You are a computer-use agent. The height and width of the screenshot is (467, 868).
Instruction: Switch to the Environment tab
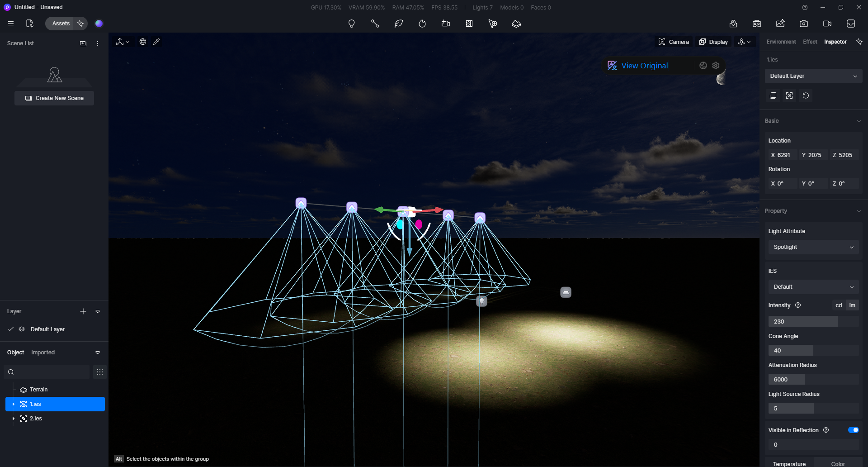click(x=781, y=42)
